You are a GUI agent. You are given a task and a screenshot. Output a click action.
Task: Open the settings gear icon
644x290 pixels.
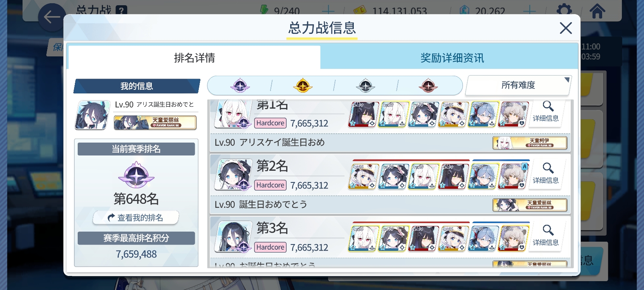point(564,10)
